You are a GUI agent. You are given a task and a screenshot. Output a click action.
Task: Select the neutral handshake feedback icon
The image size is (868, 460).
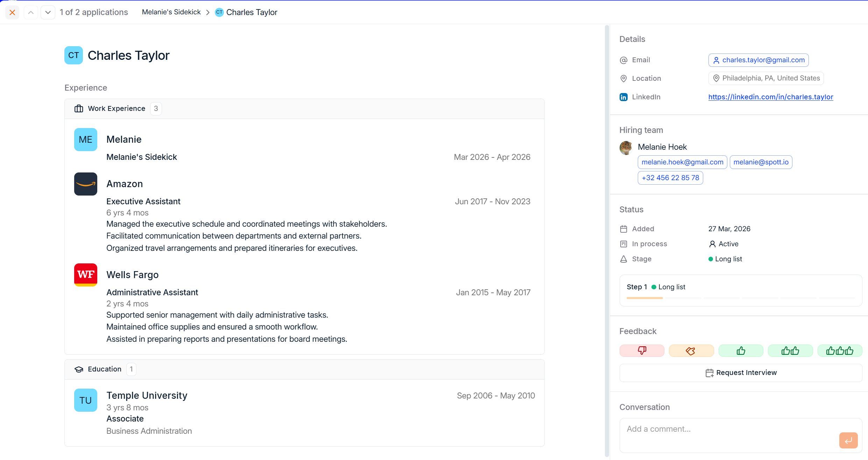point(691,351)
